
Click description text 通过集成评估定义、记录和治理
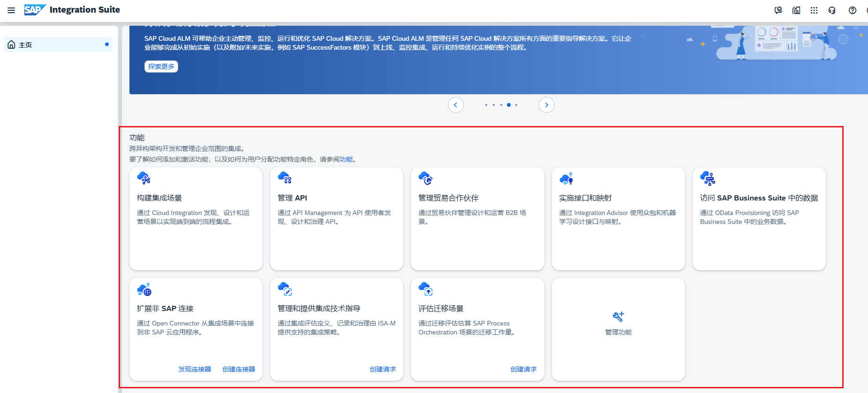(337, 328)
